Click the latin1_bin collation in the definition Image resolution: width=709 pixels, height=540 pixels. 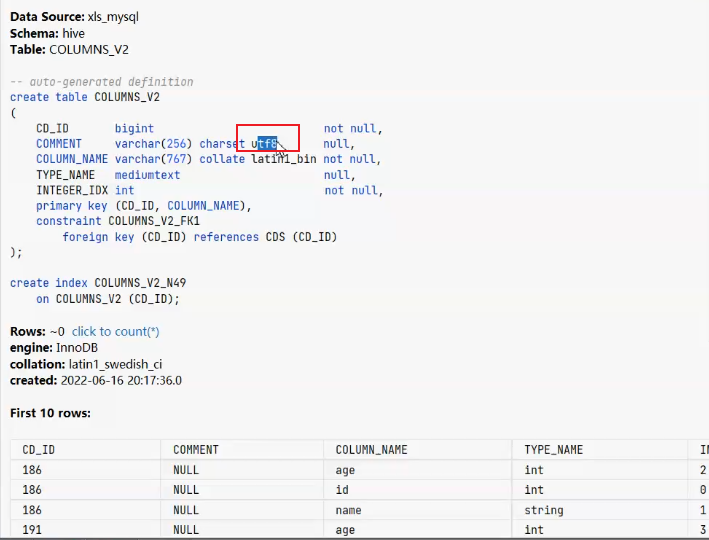tap(284, 159)
